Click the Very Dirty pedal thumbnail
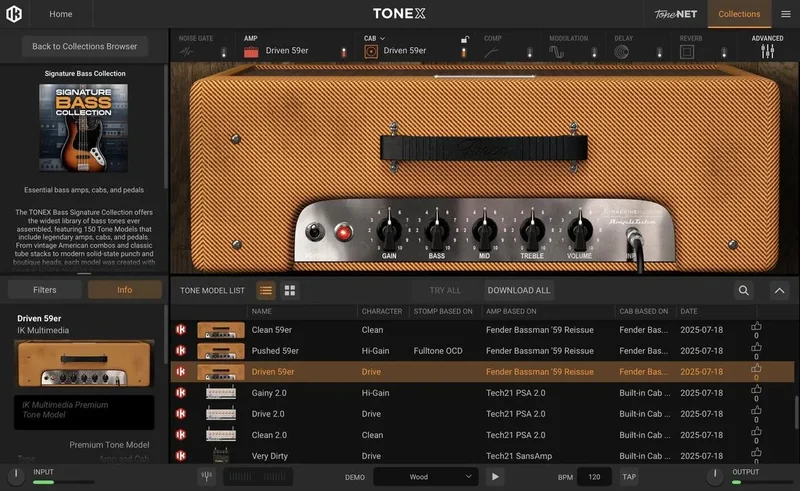800x491 pixels. [x=220, y=455]
